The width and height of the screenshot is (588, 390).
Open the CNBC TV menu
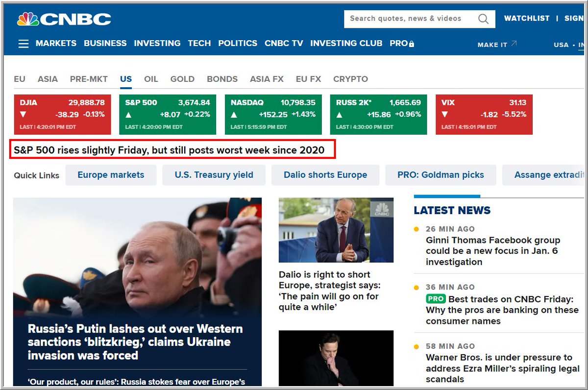pyautogui.click(x=284, y=43)
